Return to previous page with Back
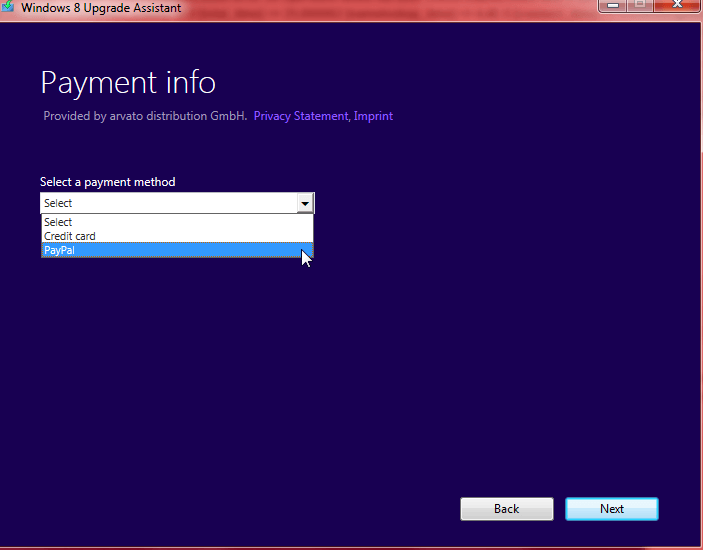The width and height of the screenshot is (703, 550). (507, 509)
